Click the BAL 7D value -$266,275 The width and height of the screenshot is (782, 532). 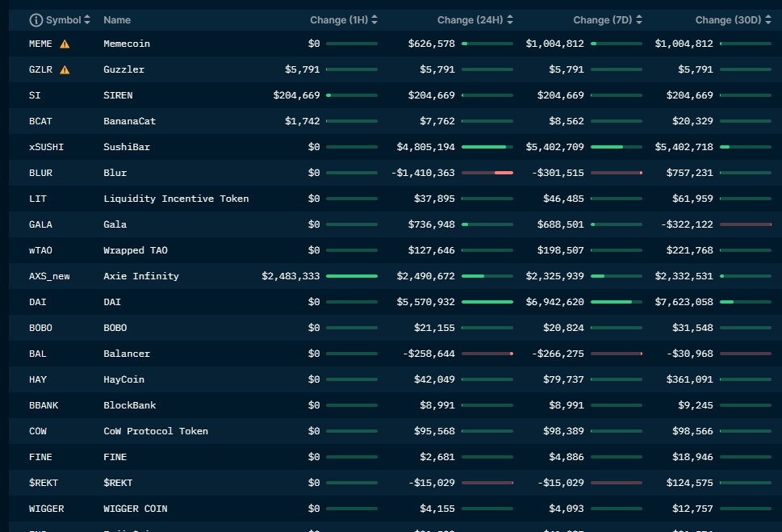(x=558, y=354)
